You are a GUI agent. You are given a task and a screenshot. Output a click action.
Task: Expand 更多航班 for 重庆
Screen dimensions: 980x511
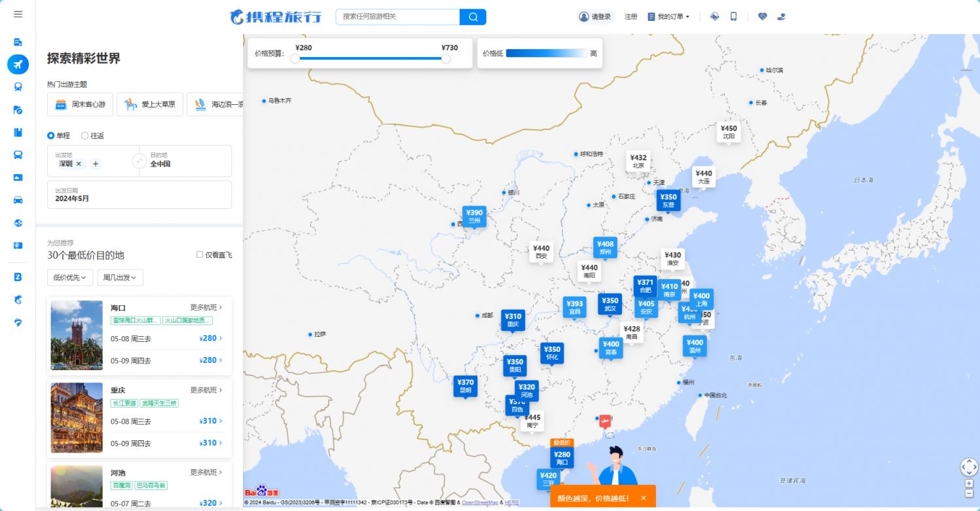(206, 390)
